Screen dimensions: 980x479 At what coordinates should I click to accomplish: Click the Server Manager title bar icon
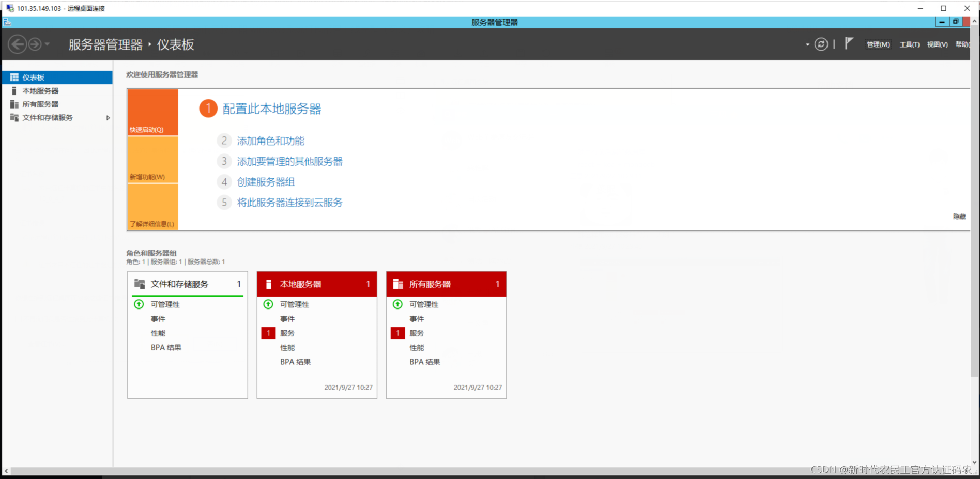7,22
